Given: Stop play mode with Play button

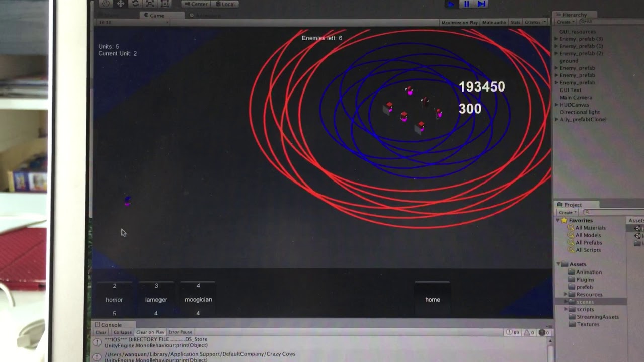Looking at the screenshot, I should coord(451,4).
